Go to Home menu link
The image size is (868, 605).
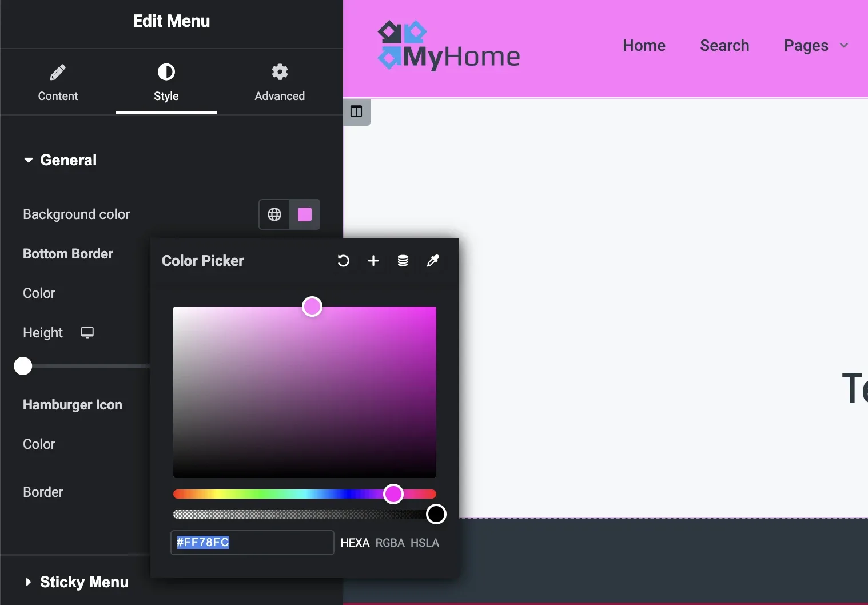pos(644,46)
